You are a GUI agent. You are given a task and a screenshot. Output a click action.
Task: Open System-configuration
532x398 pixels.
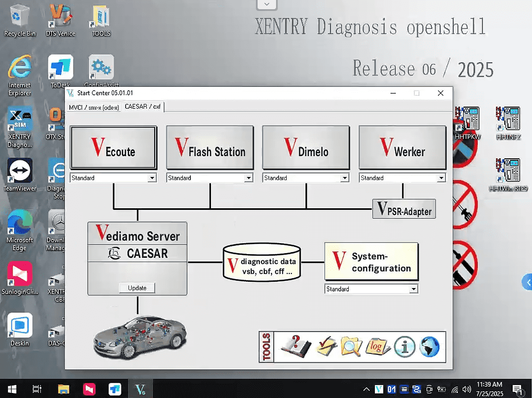pyautogui.click(x=371, y=261)
